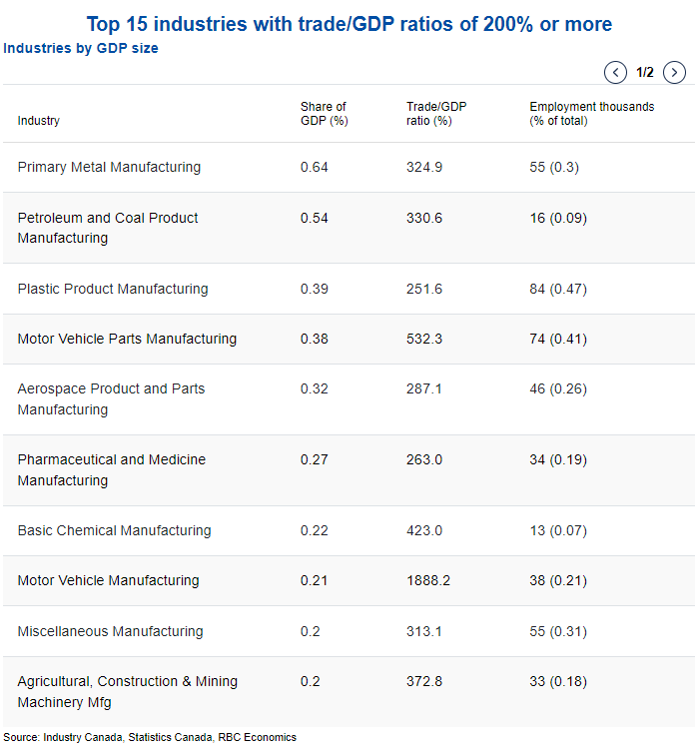Click the 1/2 page indicator
Image resolution: width=700 pixels, height=755 pixels.
pyautogui.click(x=645, y=72)
